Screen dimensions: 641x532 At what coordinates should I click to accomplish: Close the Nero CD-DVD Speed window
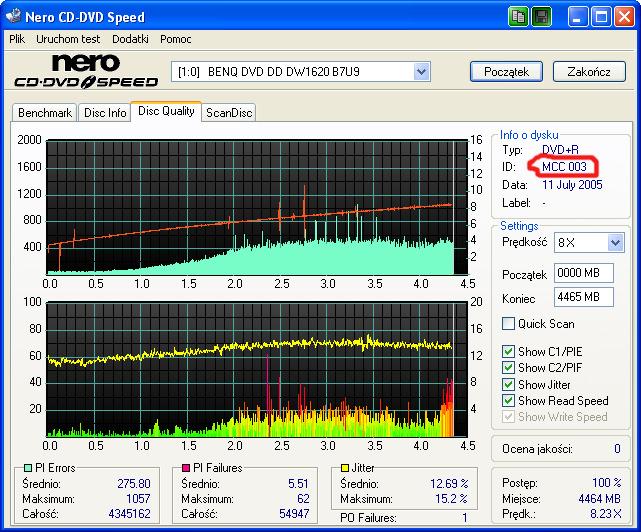(x=625, y=17)
